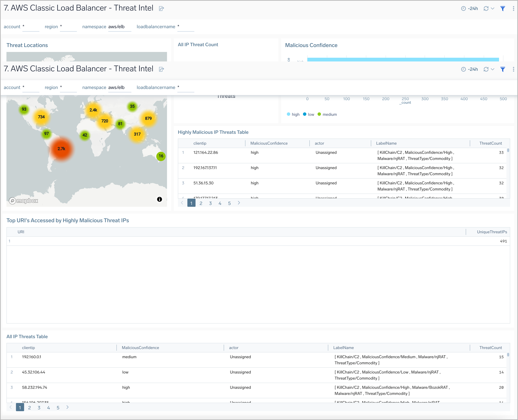Click the high confidence bar in Malicious Confidence chart
518x420 pixels.
click(x=403, y=60)
